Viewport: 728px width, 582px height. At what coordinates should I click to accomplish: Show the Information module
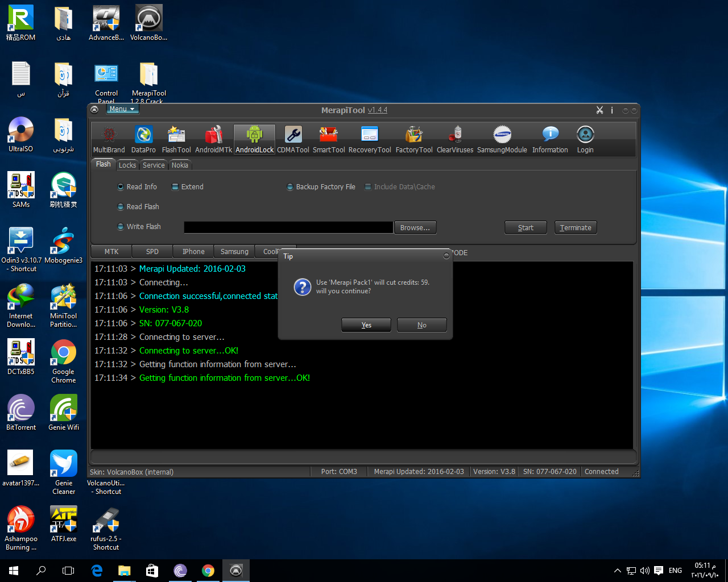pos(550,140)
